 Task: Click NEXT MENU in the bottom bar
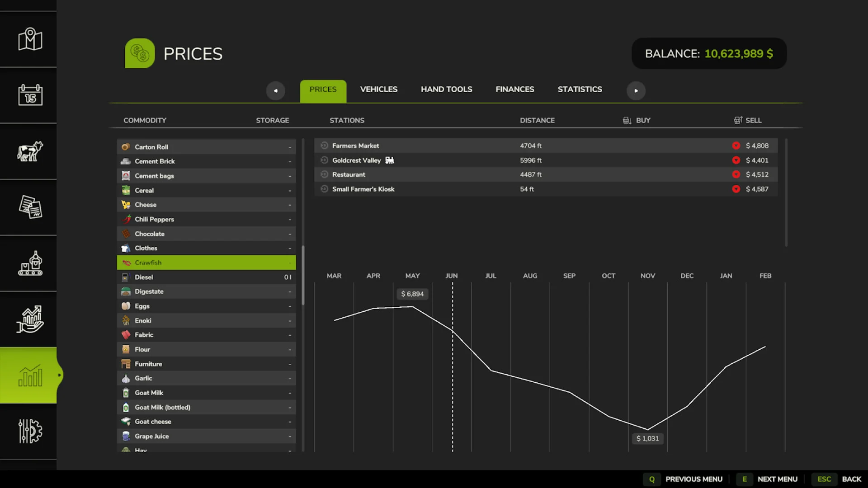click(x=778, y=479)
